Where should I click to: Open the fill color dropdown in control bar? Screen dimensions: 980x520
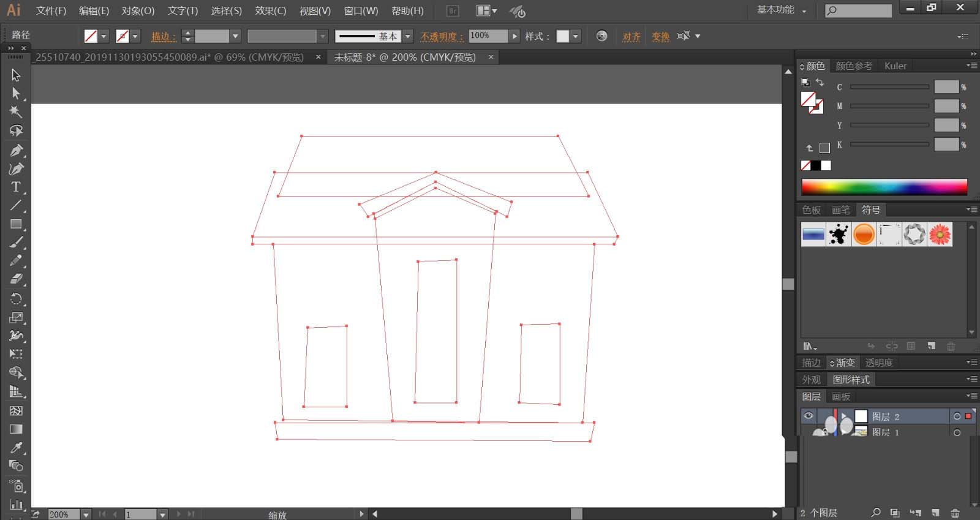coord(104,36)
